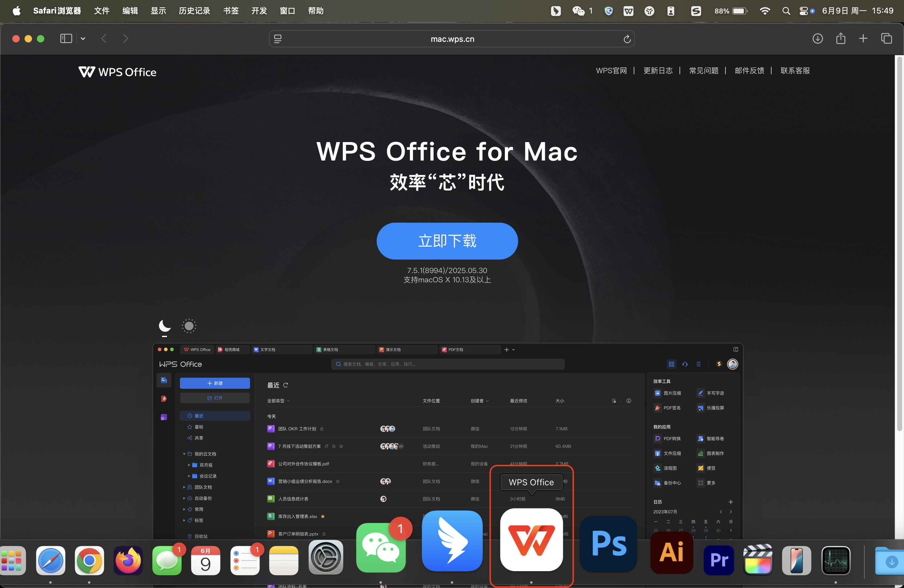904x588 pixels.
Task: Open the WPS官网 link
Action: [x=611, y=71]
